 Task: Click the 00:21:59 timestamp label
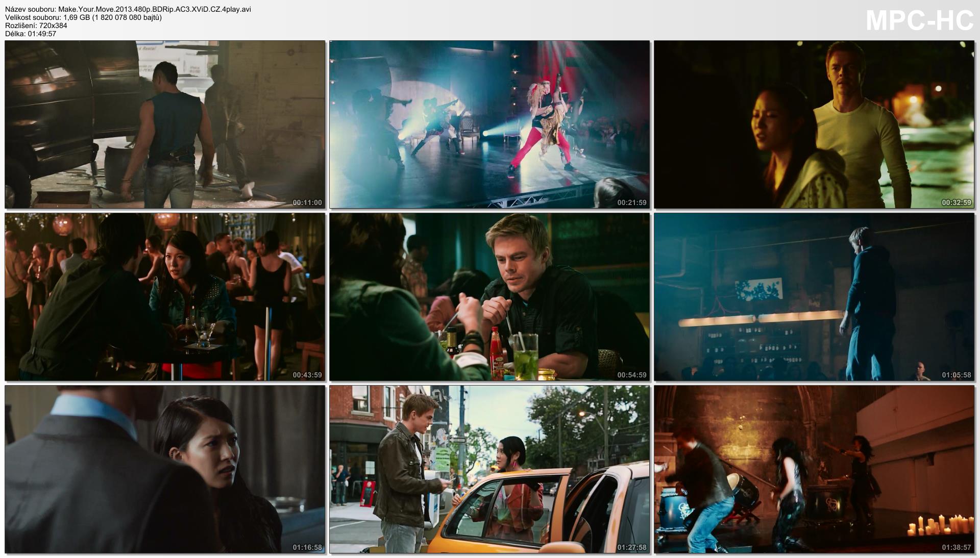[631, 202]
